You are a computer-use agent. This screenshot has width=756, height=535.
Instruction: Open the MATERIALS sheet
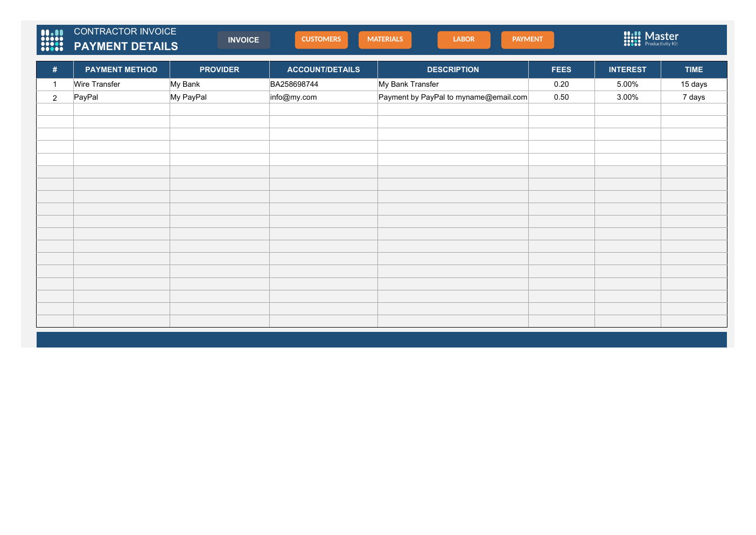click(x=385, y=39)
